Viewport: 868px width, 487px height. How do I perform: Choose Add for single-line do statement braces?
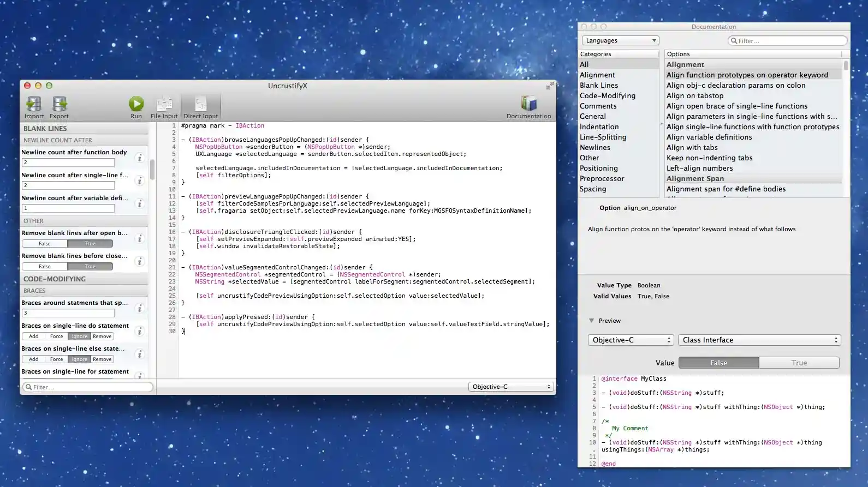tap(33, 336)
